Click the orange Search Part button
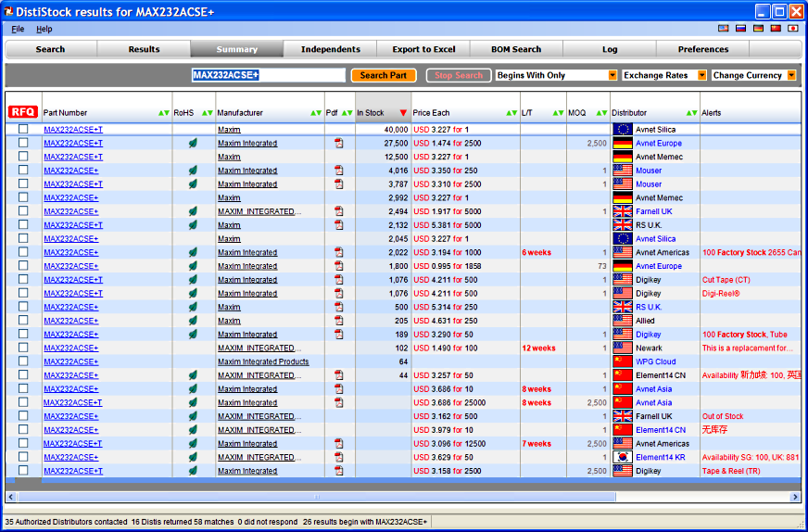The width and height of the screenshot is (808, 532). pos(384,75)
